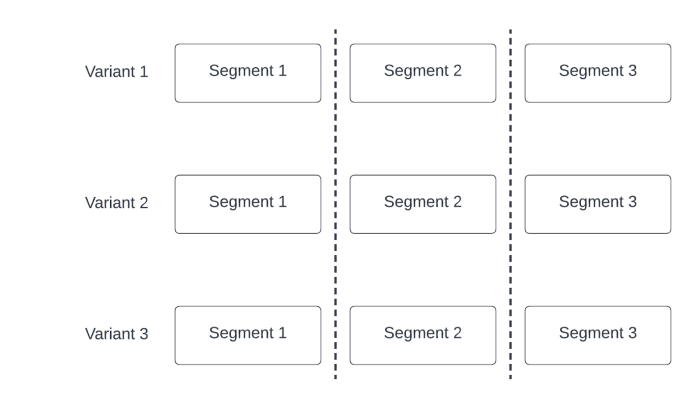Image resolution: width=700 pixels, height=408 pixels.
Task: Select the Segment 2 box in Variant 2 row
Action: point(423,204)
